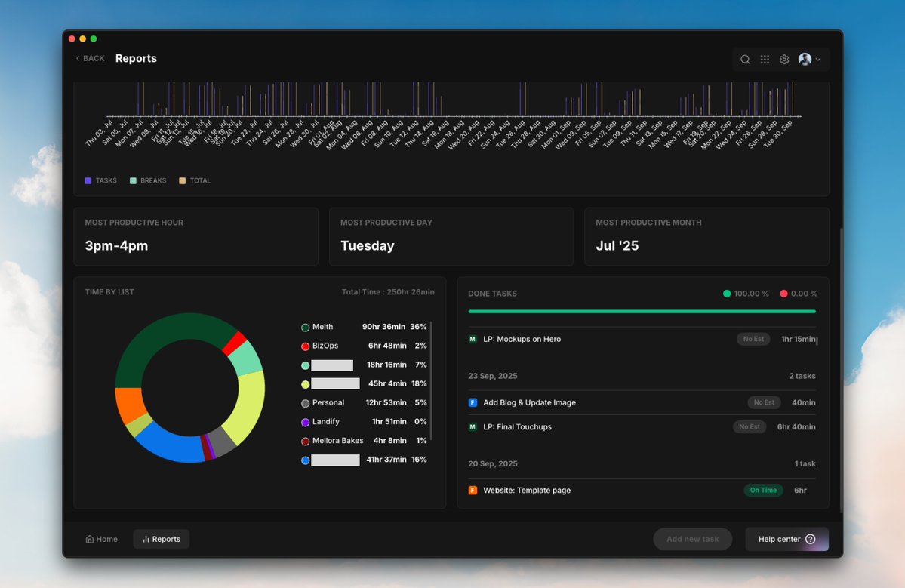
Task: Click the On Time badge
Action: click(x=763, y=491)
